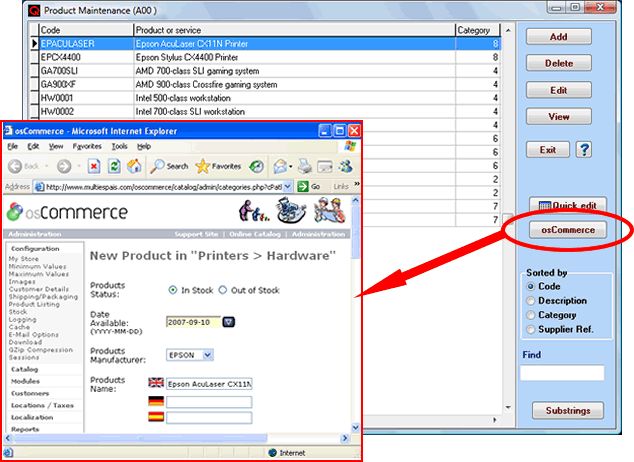Viewport: 634px width, 462px height.
Task: Refresh the page in Internet Explorer
Action: (x=114, y=166)
